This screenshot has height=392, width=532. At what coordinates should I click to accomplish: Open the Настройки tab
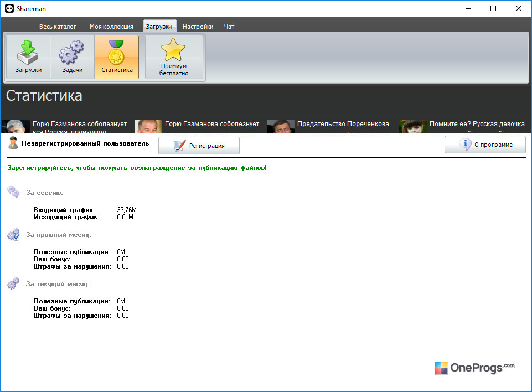(198, 27)
